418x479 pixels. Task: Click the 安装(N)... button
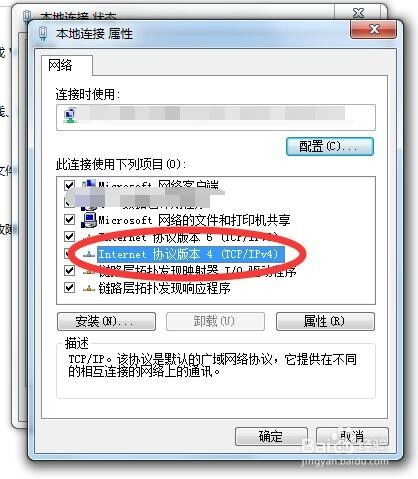pos(106,321)
